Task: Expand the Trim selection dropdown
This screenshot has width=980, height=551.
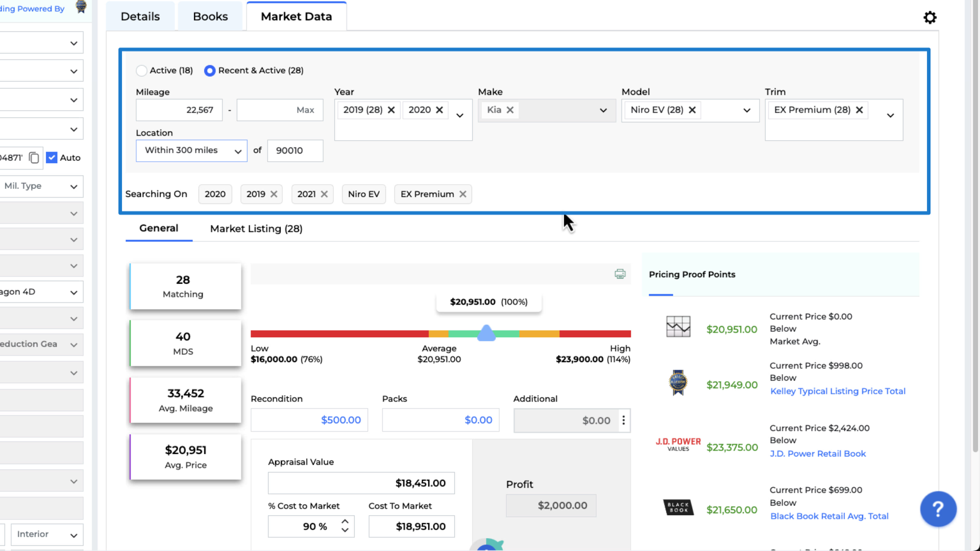Action: click(891, 115)
